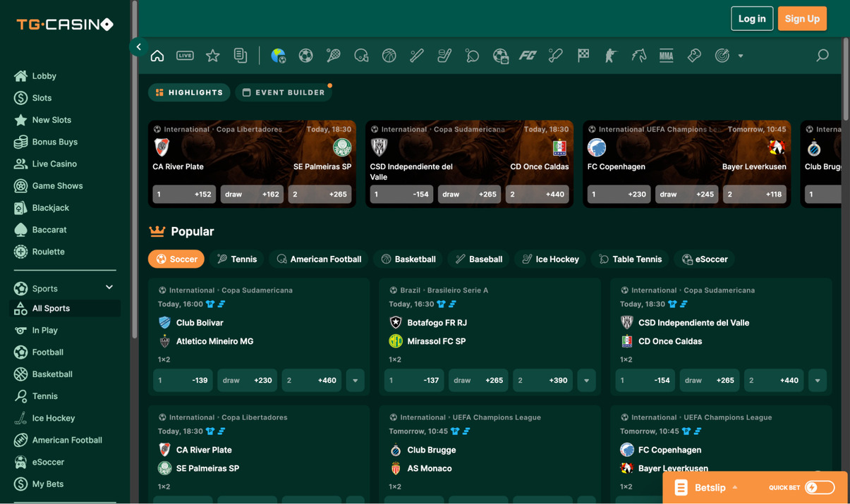
Task: Select the eSoccer filter under Popular
Action: (x=705, y=259)
